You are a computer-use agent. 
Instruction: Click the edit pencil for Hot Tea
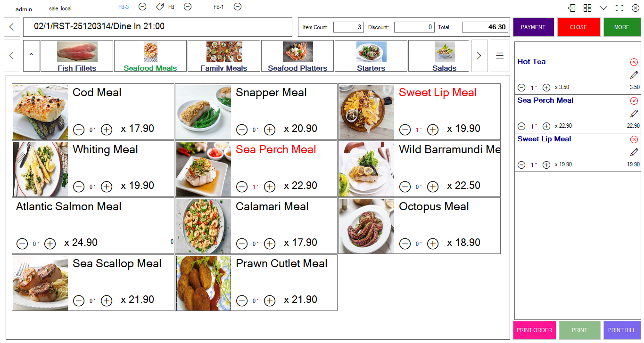[x=634, y=75]
